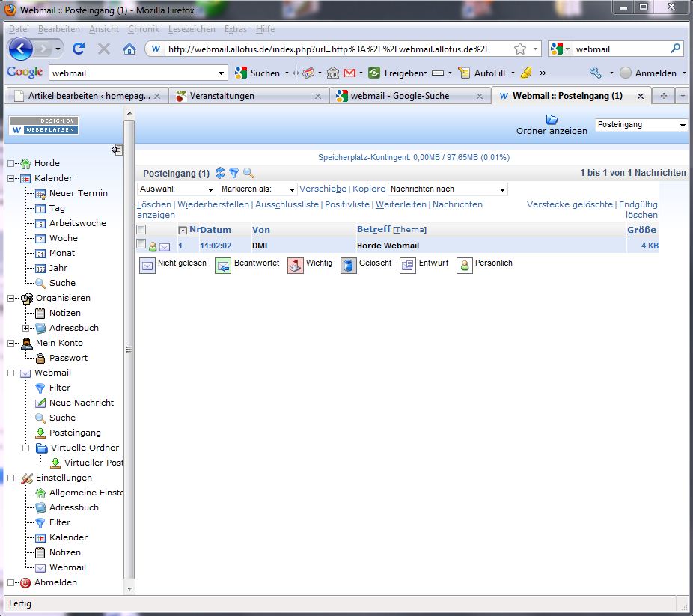Image resolution: width=693 pixels, height=616 pixels.
Task: Click the Posteingang download arrow icon in sidebar
Action: tap(40, 433)
